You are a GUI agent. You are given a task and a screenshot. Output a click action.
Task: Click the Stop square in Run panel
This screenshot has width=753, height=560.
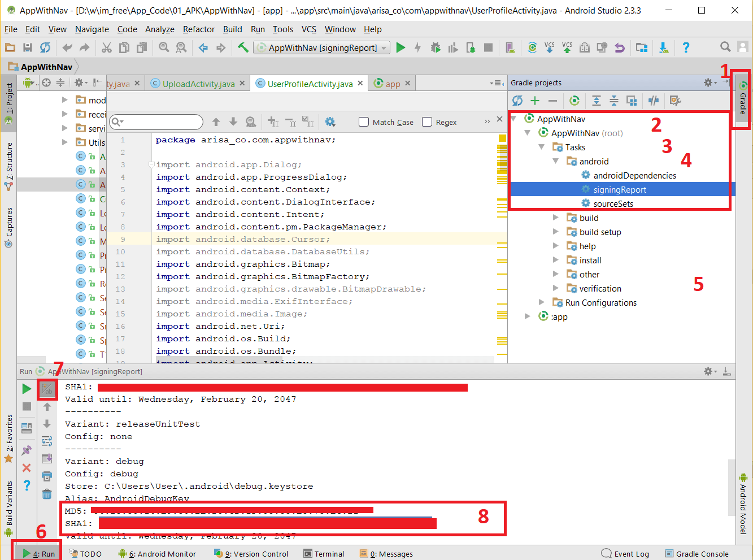coord(27,406)
